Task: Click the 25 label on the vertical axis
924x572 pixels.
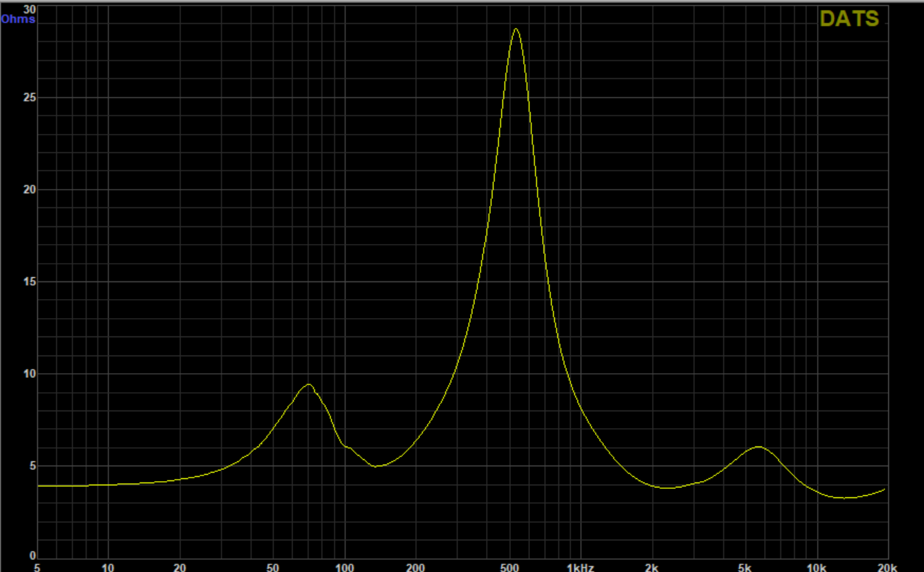Action: click(x=28, y=97)
